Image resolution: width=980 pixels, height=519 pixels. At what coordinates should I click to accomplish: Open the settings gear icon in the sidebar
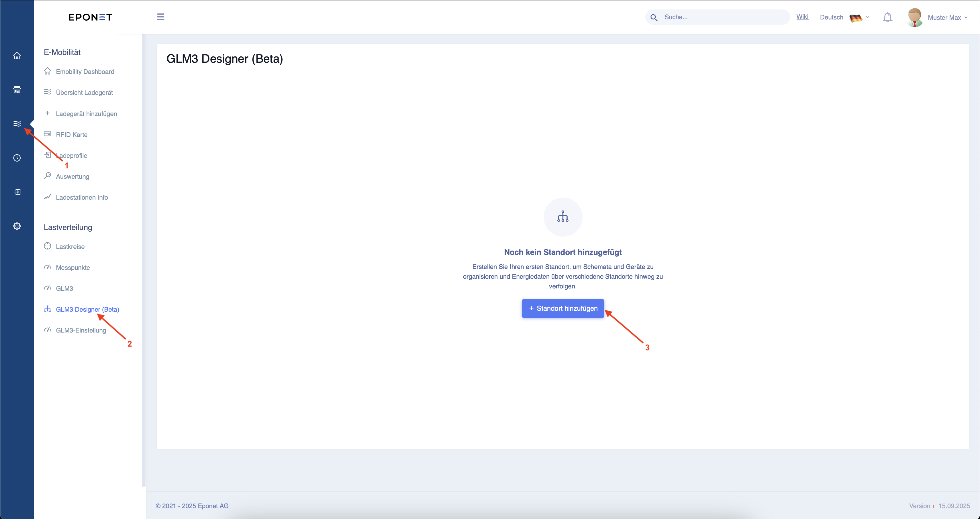click(x=17, y=226)
